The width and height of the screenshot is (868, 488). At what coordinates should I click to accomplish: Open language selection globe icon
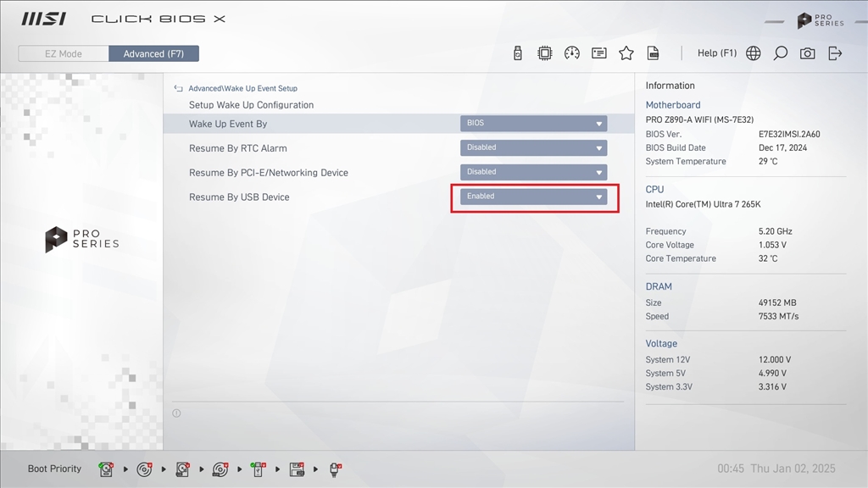point(754,53)
